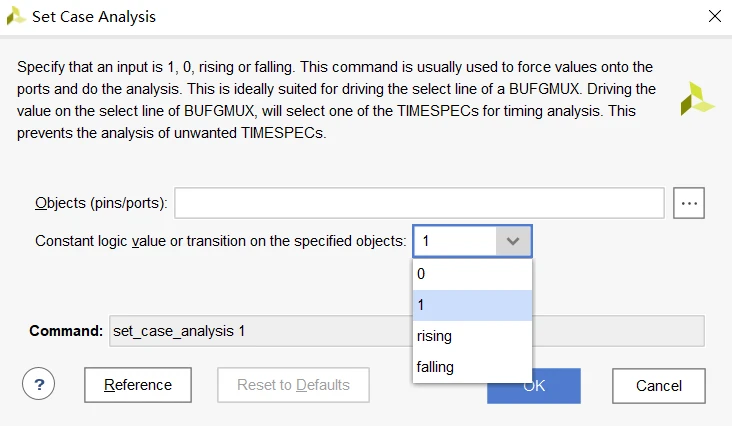Focus the Objects (pins/ports) input field
The image size is (732, 426).
[419, 203]
